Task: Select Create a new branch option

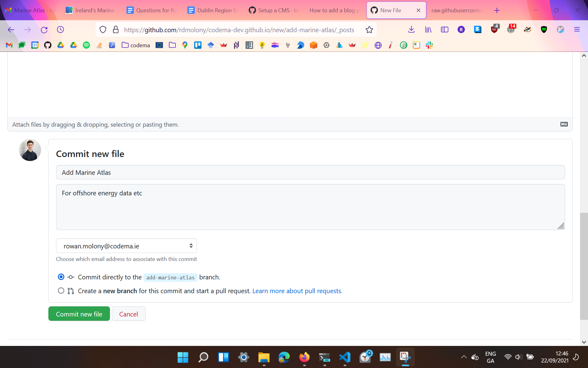Action: click(x=61, y=291)
